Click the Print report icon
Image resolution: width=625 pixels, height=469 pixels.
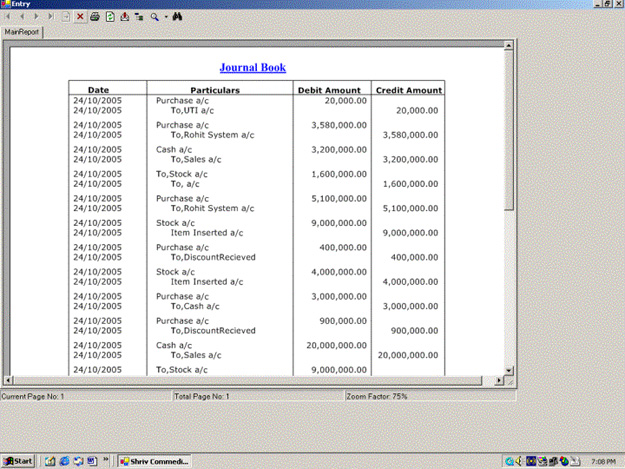[x=95, y=17]
